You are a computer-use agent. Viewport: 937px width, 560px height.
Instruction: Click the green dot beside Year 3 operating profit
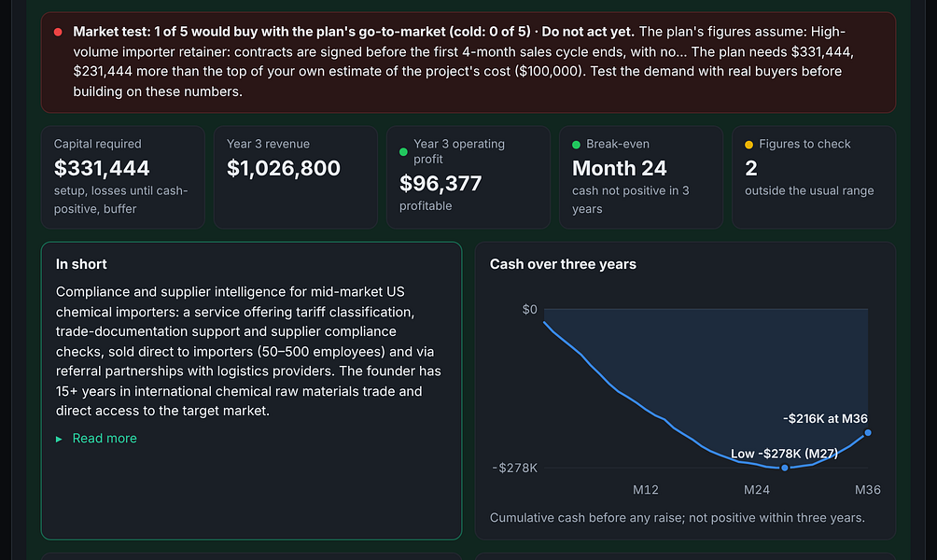click(x=403, y=152)
